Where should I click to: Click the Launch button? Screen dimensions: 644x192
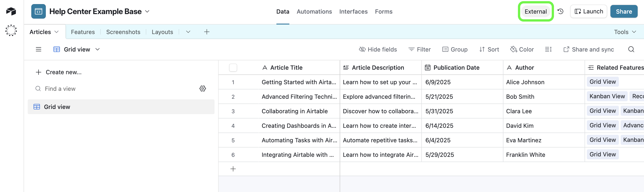pos(588,11)
